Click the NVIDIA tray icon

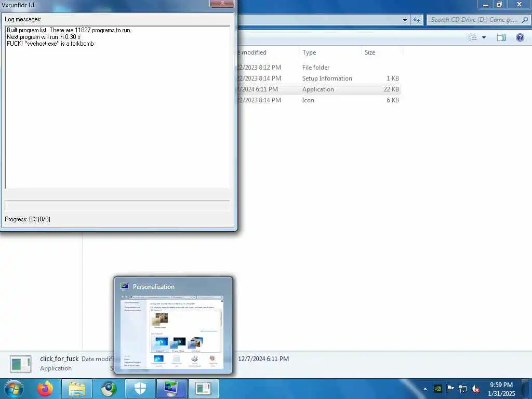tap(437, 389)
